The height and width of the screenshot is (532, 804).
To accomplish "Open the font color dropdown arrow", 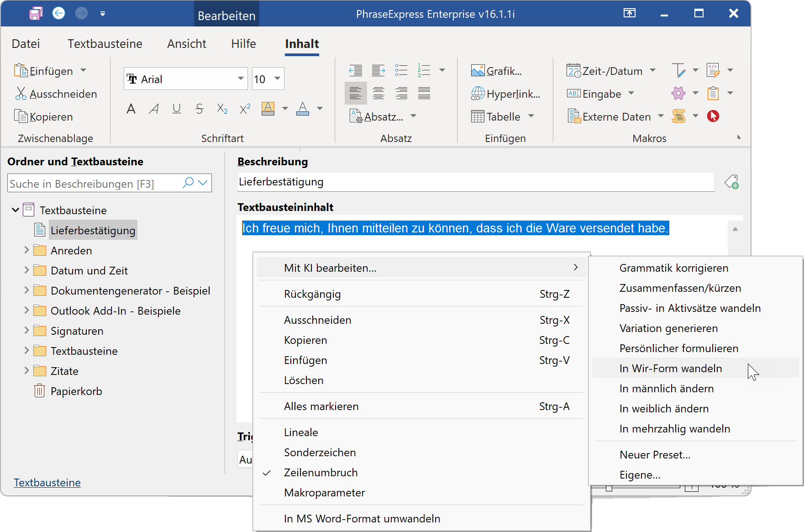I will (320, 109).
